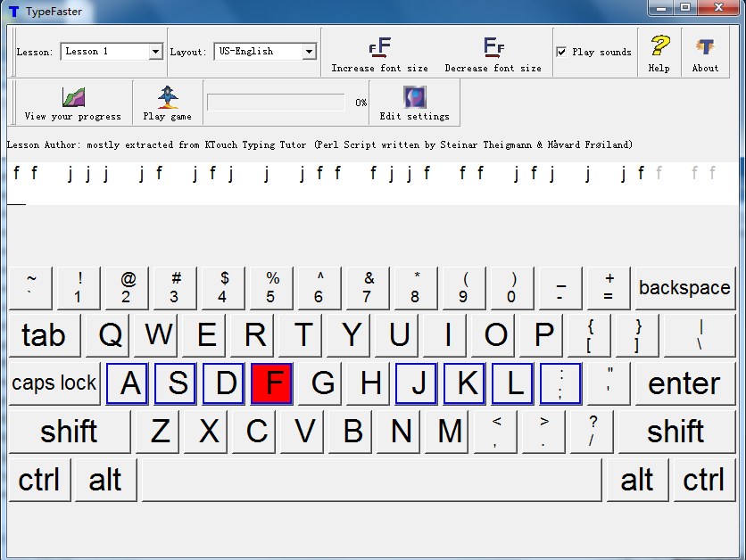The width and height of the screenshot is (746, 560).
Task: Click the Decrease font size icon
Action: click(x=493, y=48)
